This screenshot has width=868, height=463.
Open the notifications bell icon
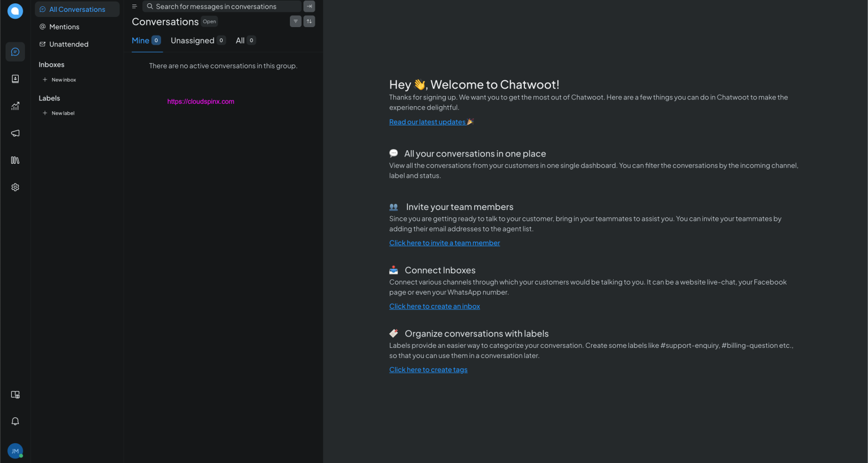coord(15,421)
